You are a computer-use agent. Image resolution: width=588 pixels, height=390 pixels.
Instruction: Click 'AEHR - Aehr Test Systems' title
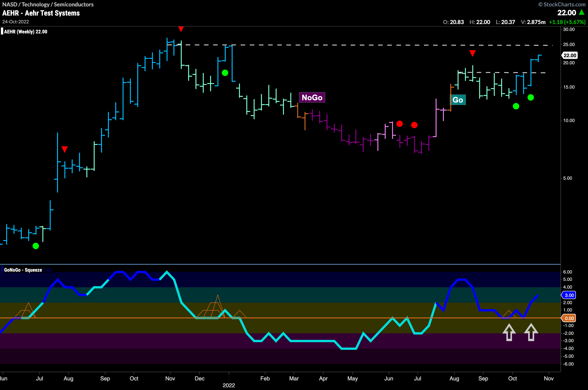41,13
